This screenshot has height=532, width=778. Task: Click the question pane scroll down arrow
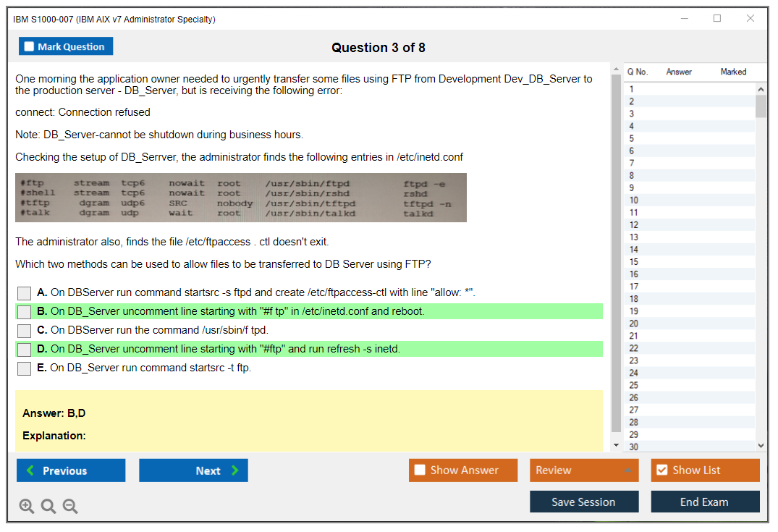[616, 445]
